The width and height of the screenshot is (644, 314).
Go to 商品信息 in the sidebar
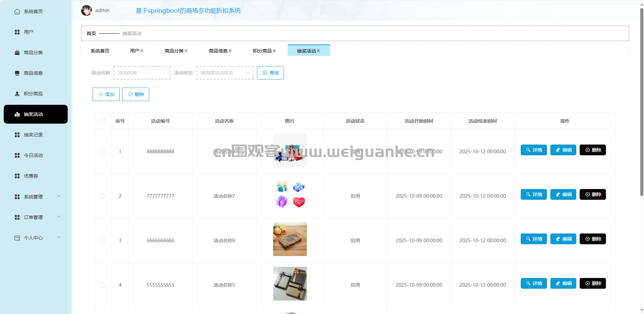click(x=33, y=73)
